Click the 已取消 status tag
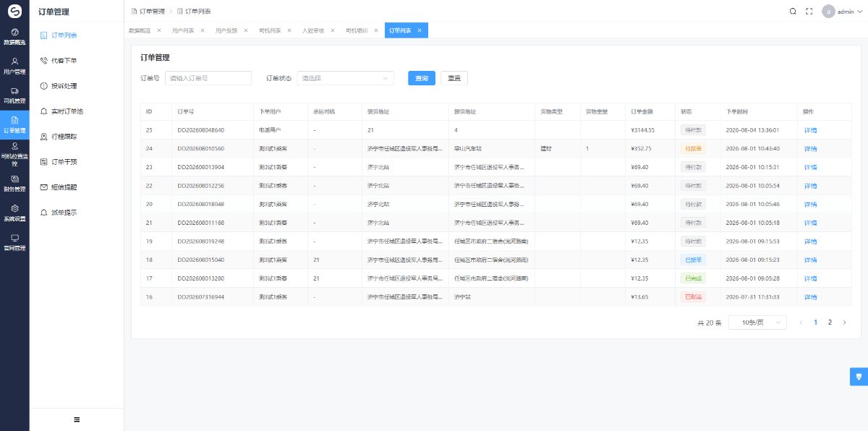868x431 pixels. 693,296
